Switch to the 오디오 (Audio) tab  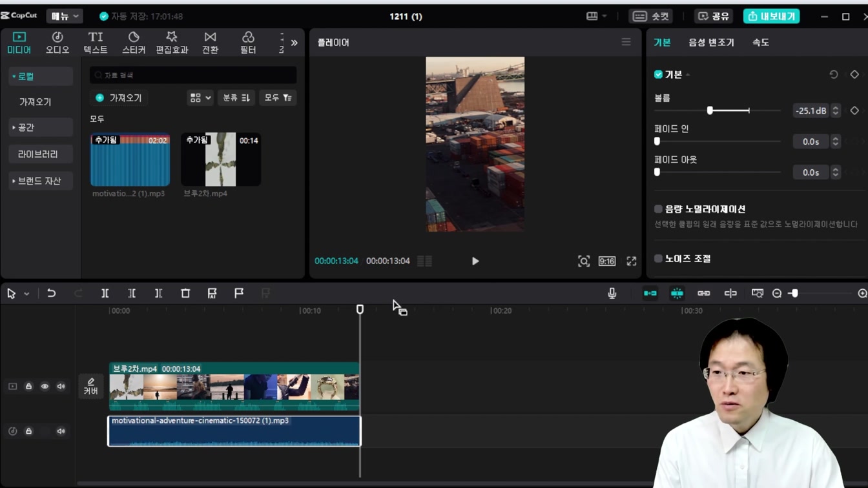coord(57,43)
